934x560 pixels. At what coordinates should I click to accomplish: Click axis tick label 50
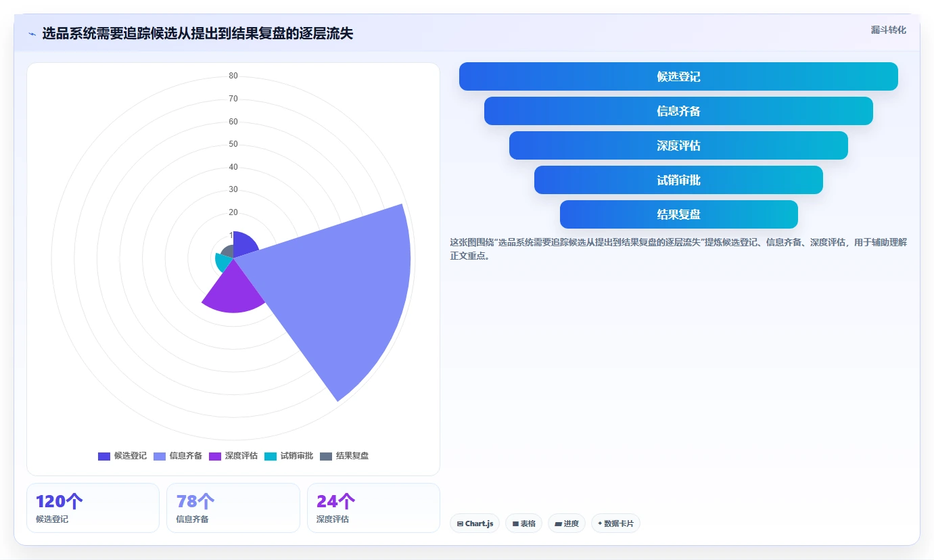pyautogui.click(x=233, y=144)
